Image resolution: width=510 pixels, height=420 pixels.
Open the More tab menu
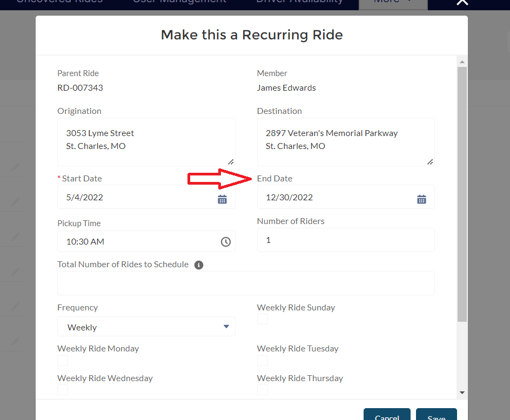pyautogui.click(x=393, y=2)
